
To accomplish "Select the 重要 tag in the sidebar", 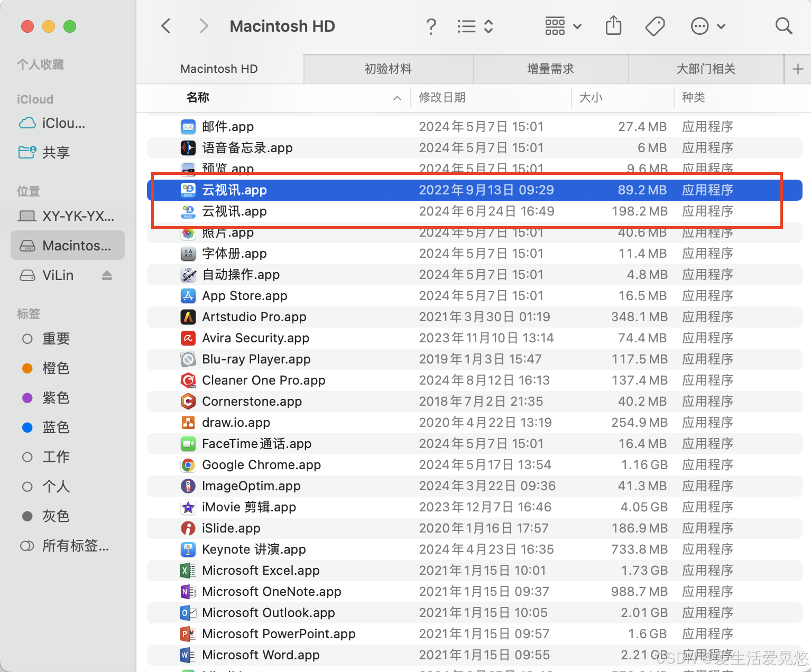I will pos(56,339).
